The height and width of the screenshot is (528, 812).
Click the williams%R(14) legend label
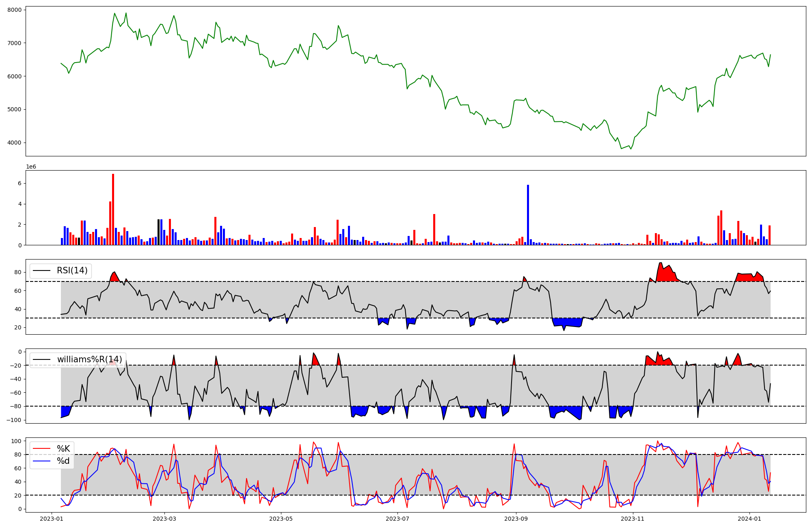pyautogui.click(x=89, y=359)
